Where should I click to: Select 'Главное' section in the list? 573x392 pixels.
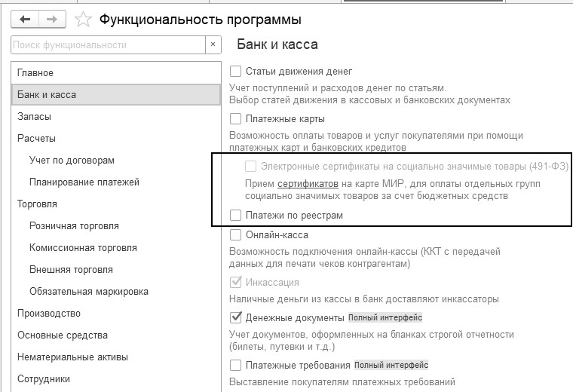(116, 72)
